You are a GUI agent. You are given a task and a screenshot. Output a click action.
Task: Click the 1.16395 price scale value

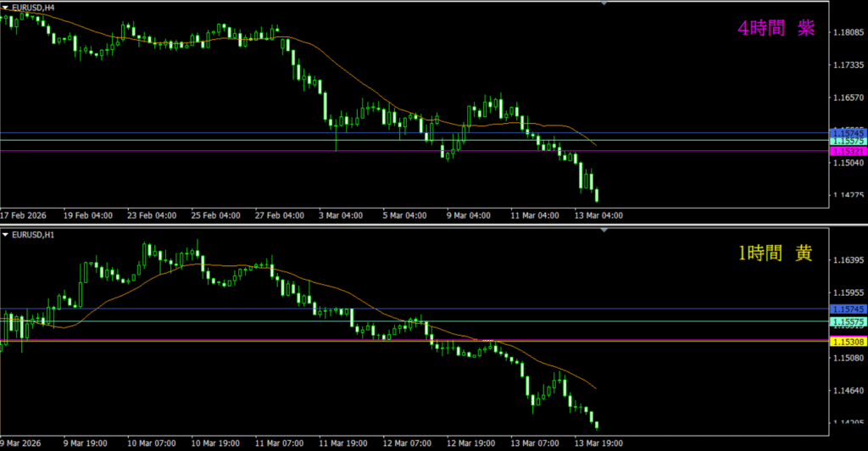tap(849, 262)
